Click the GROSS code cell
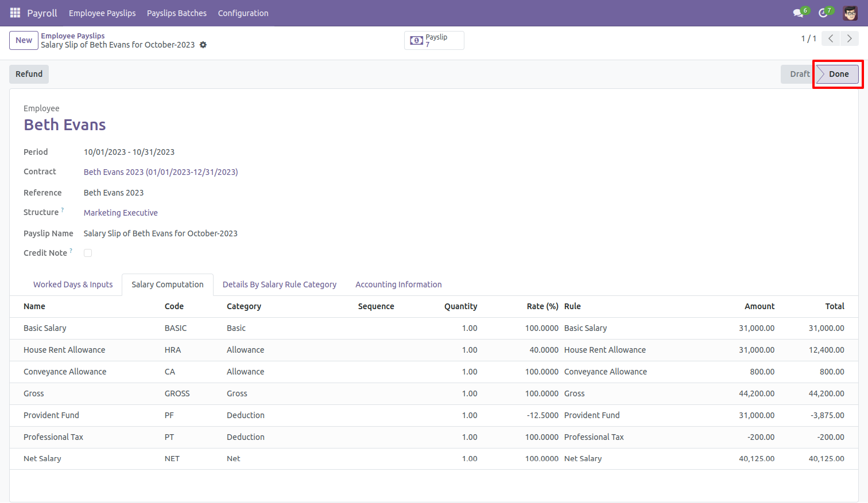Image resolution: width=868 pixels, height=503 pixels. (x=177, y=393)
